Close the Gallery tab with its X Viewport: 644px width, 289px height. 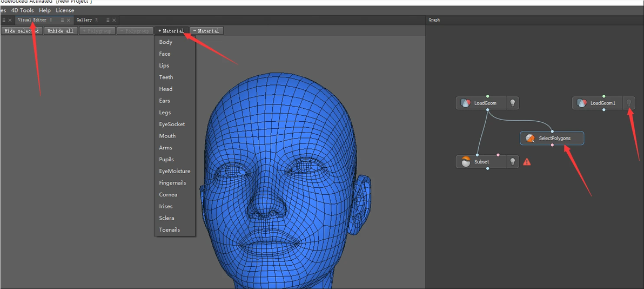114,20
